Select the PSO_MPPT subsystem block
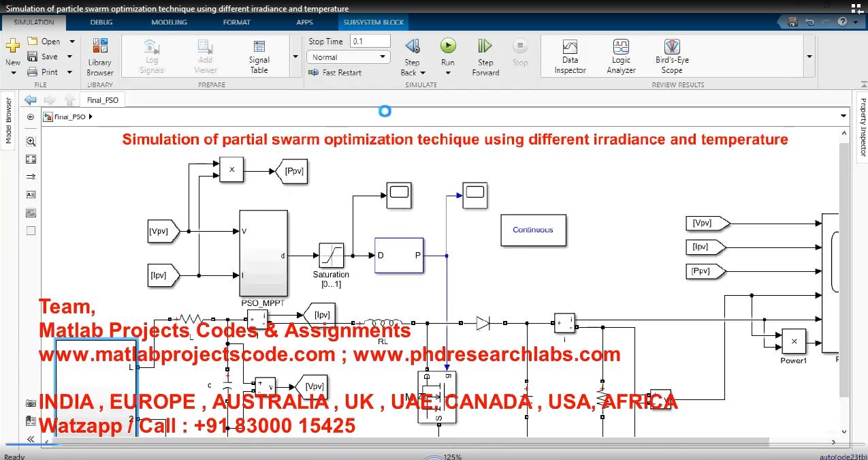 [x=263, y=254]
